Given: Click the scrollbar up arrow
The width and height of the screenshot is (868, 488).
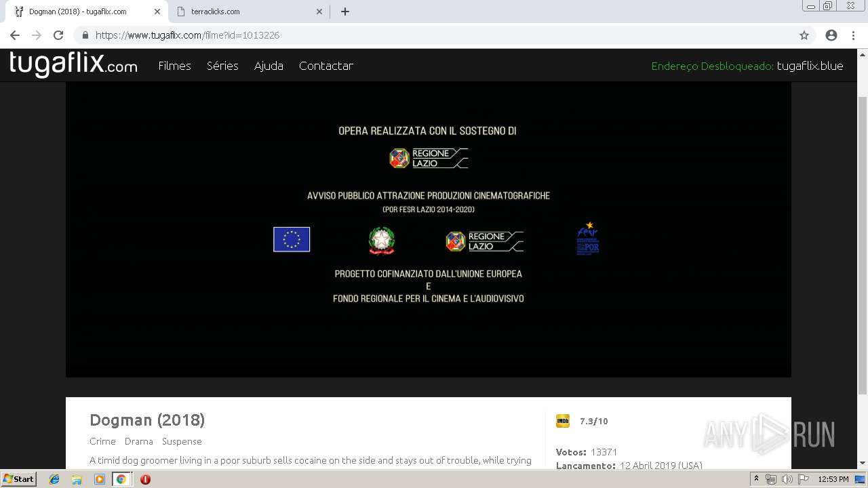Looking at the screenshot, I should click(863, 54).
